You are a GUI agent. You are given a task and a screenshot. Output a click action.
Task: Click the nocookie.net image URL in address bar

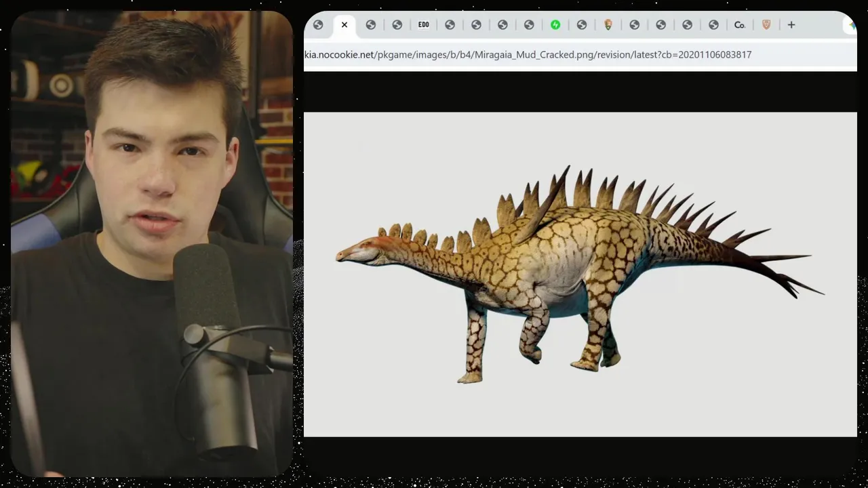[x=528, y=55]
